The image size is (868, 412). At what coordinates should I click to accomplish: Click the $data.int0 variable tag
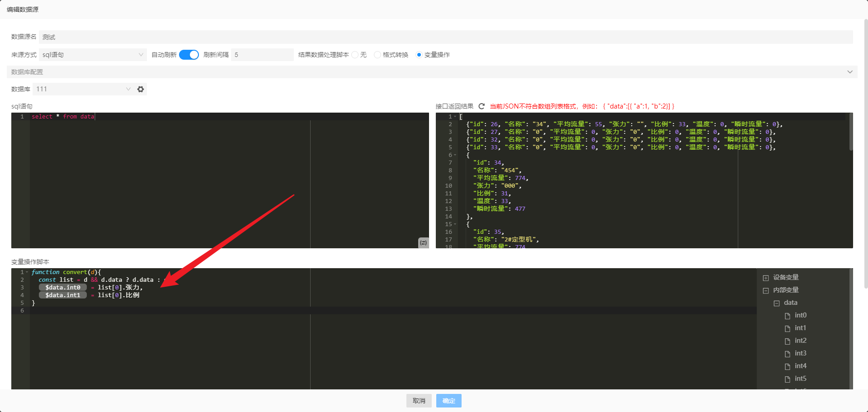point(63,288)
